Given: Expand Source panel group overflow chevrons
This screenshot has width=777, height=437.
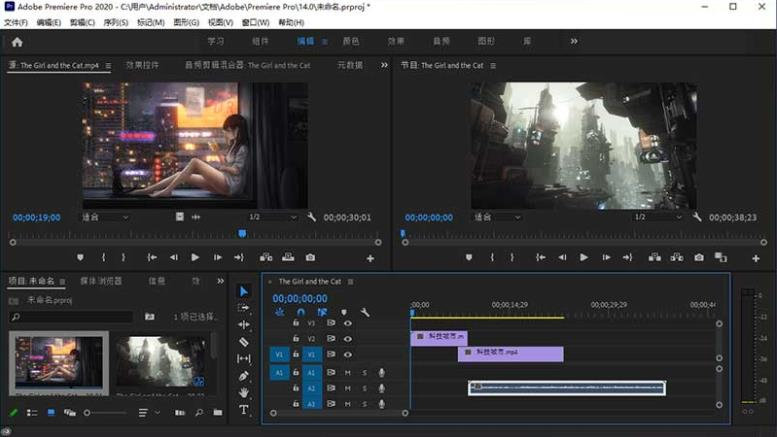Looking at the screenshot, I should 384,65.
